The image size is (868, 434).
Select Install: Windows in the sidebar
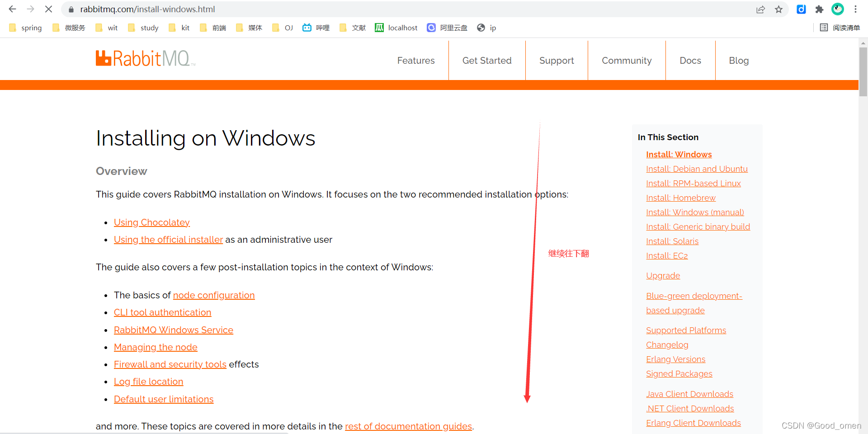click(679, 155)
